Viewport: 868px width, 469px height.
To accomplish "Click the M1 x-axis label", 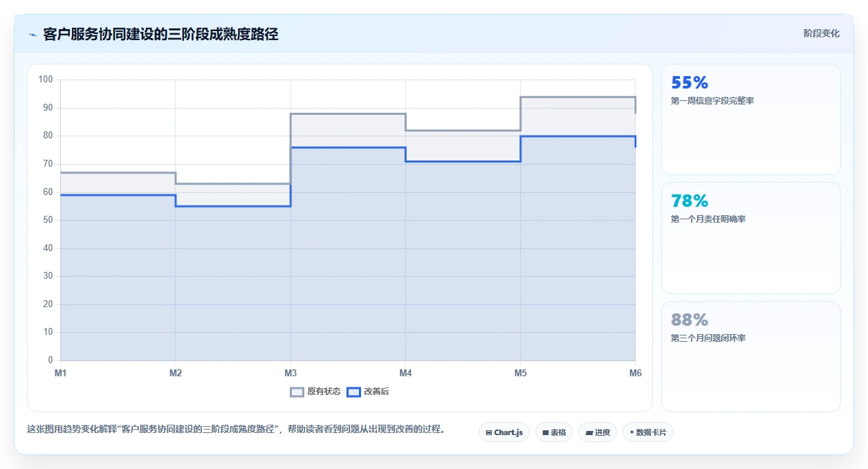I will click(x=60, y=374).
